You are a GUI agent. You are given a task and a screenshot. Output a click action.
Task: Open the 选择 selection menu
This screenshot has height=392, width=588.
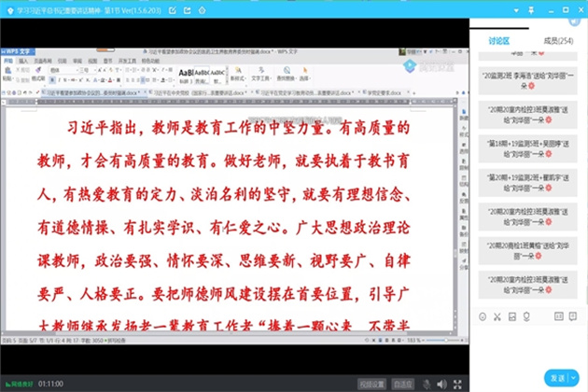click(x=304, y=74)
